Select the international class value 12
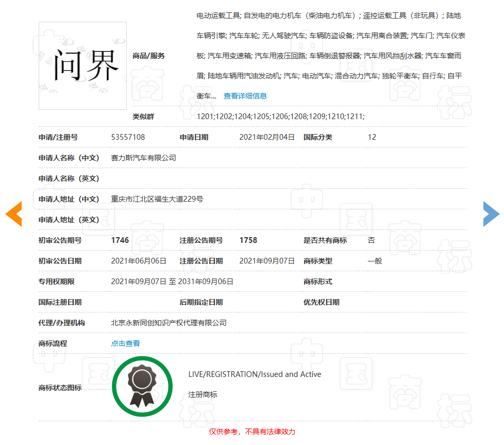The height and width of the screenshot is (445, 504). pos(372,137)
